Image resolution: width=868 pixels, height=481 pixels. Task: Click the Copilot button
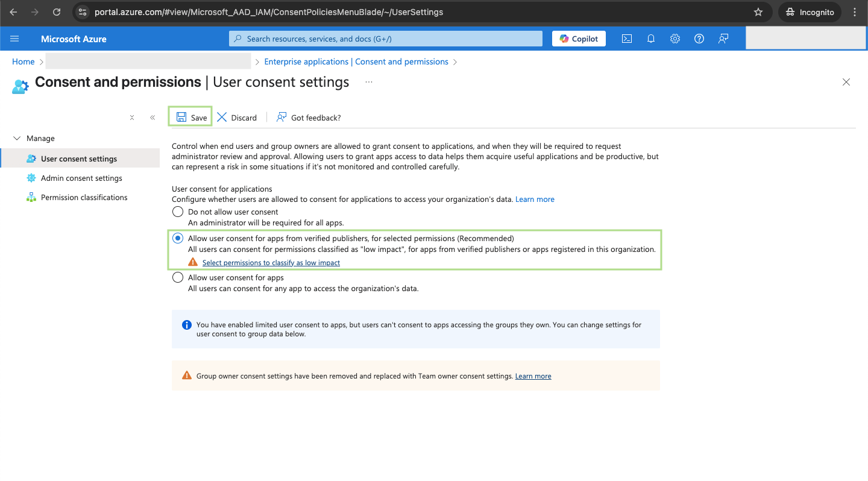click(x=579, y=39)
